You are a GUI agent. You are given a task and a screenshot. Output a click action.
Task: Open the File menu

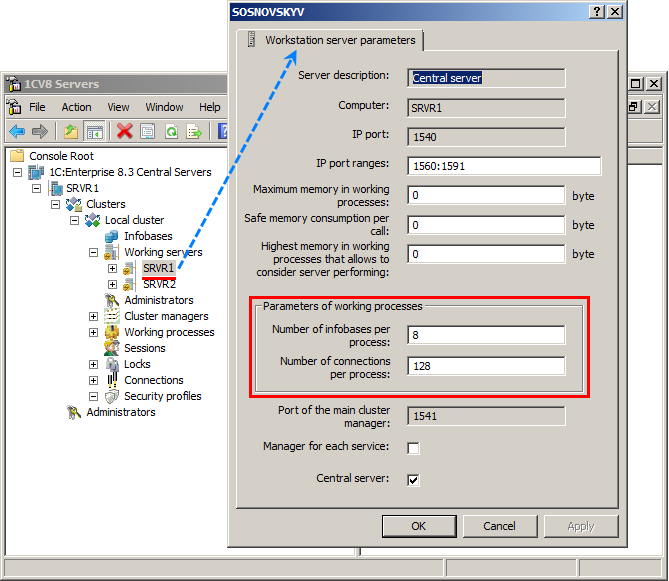pos(37,107)
